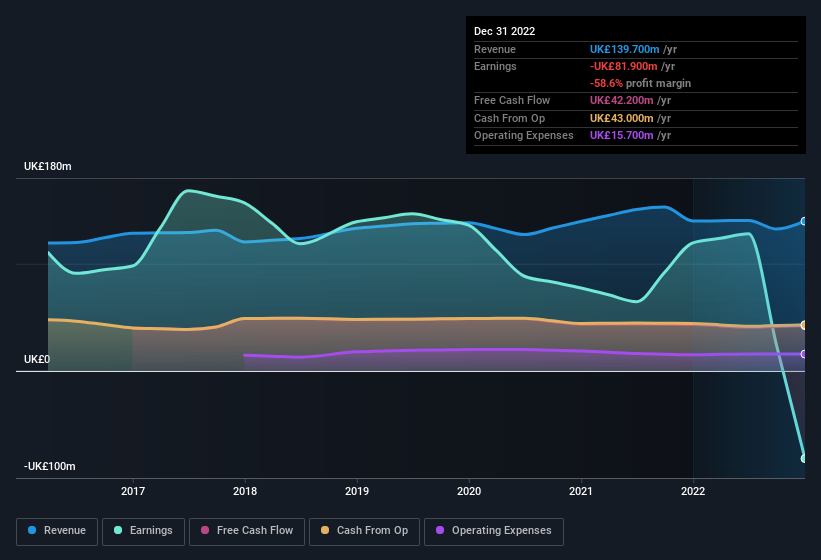Screen dimensions: 821x560
Task: Click the Earnings row label in tooltip
Action: coord(495,66)
